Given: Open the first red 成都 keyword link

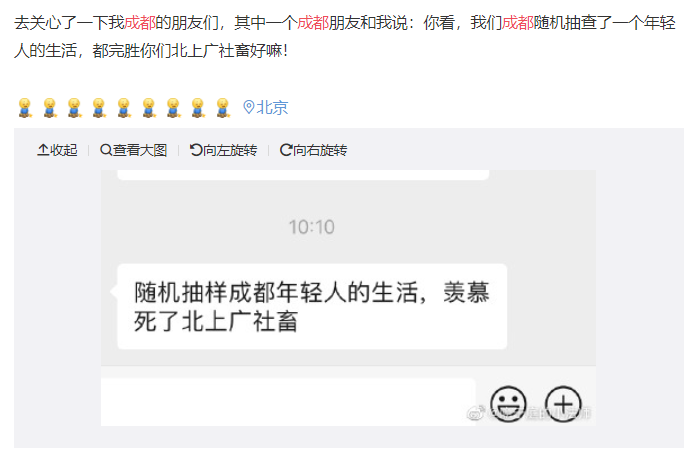Looking at the screenshot, I should (x=140, y=23).
